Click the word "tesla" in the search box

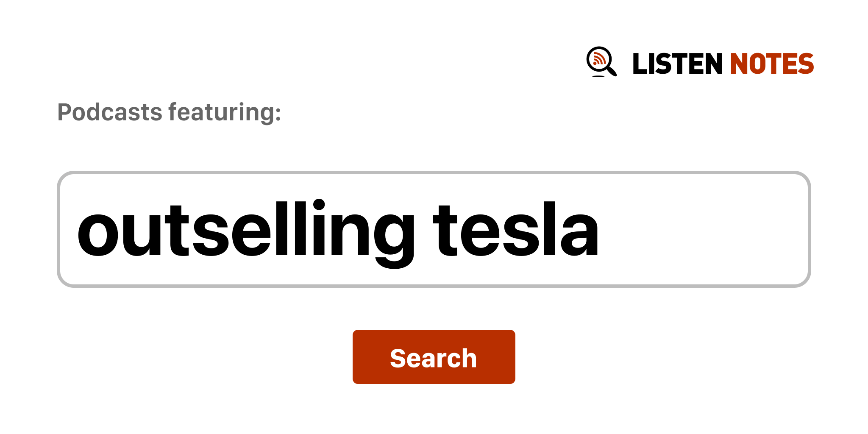click(515, 229)
